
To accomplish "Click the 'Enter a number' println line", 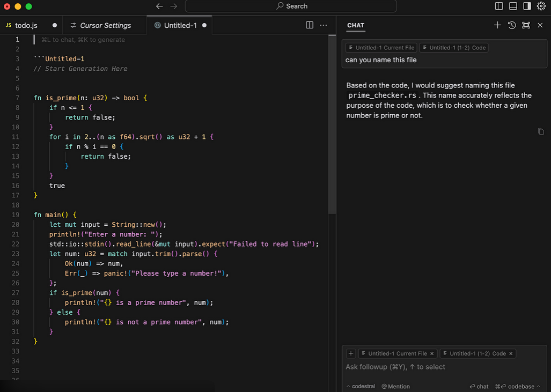I will [106, 234].
